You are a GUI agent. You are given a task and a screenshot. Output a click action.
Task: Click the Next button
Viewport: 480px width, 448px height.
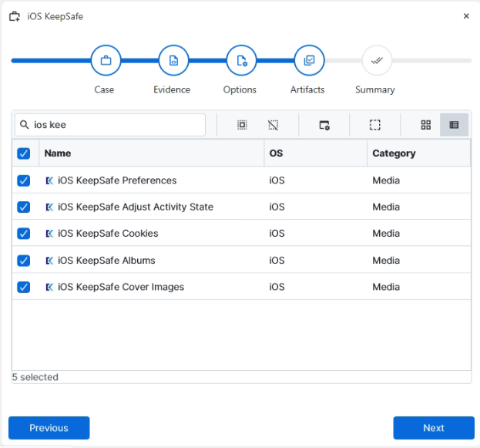coord(434,428)
